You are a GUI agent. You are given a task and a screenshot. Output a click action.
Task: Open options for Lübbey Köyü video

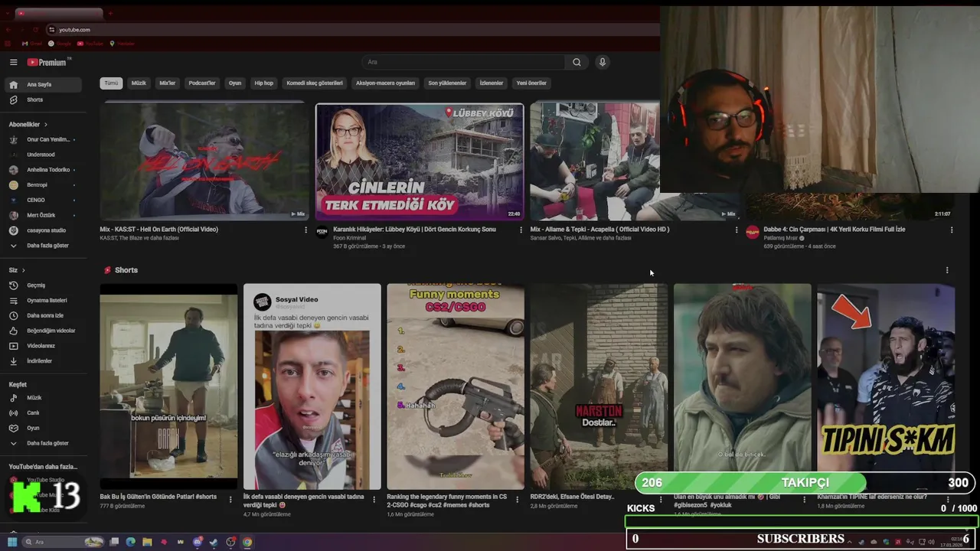[521, 230]
